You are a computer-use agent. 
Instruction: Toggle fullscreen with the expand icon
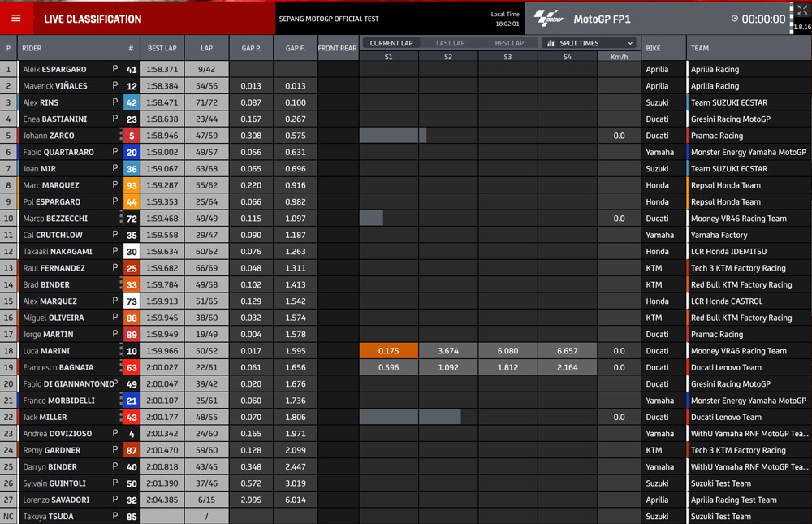click(801, 10)
